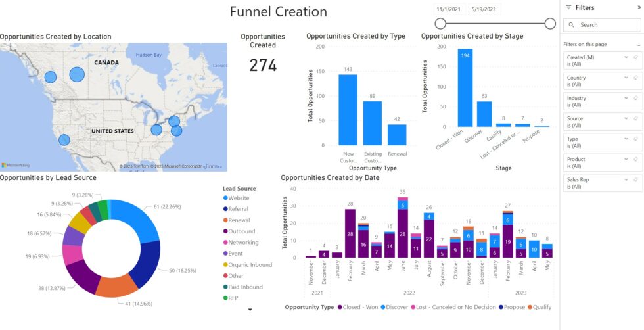Expand the Created (M) filter card

(626, 57)
